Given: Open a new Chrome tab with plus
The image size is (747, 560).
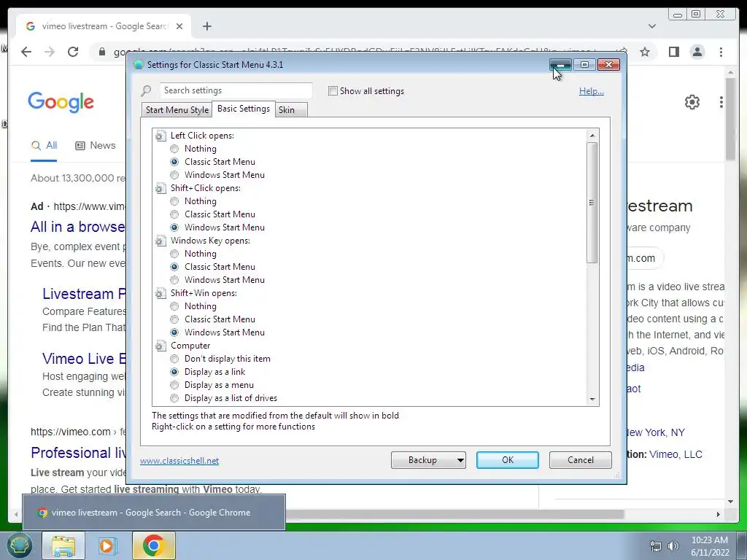Looking at the screenshot, I should click(206, 26).
